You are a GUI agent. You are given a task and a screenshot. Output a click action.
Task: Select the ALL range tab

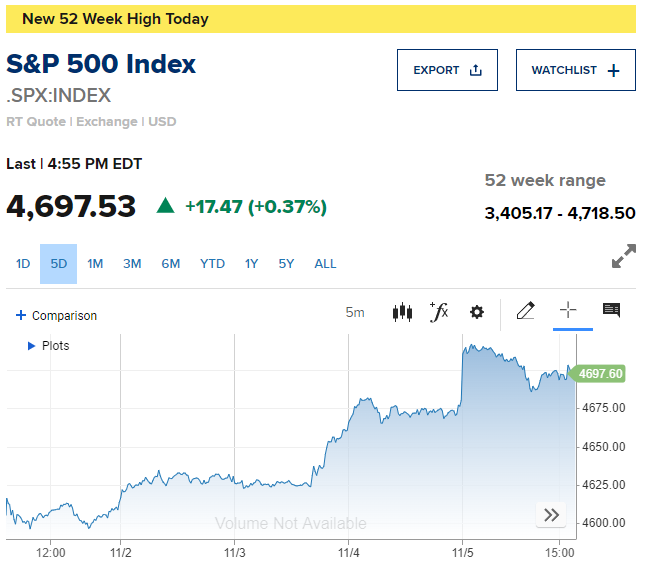(325, 264)
